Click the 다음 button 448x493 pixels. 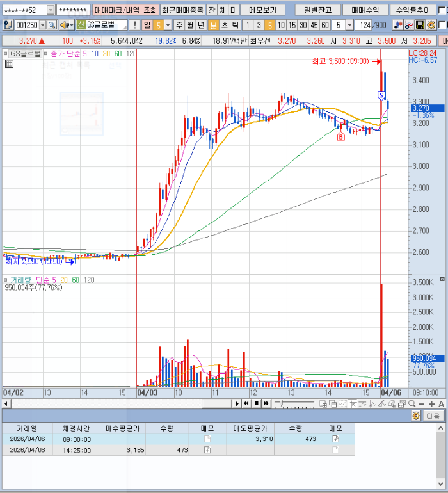pos(433,416)
